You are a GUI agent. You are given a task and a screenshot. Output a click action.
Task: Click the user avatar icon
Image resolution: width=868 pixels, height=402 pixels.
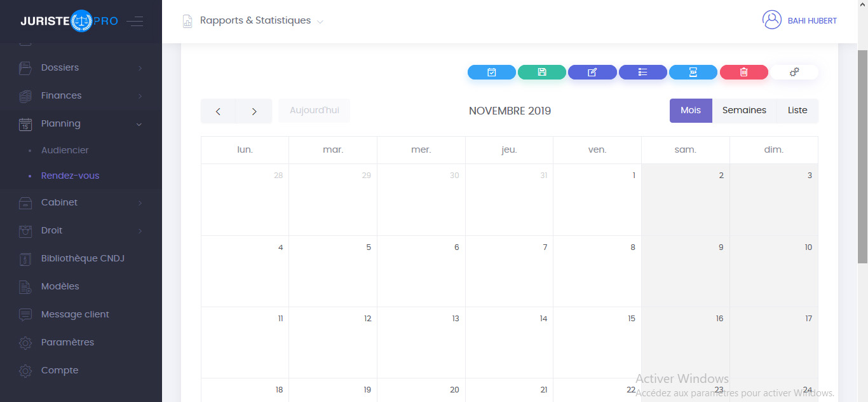pos(771,20)
